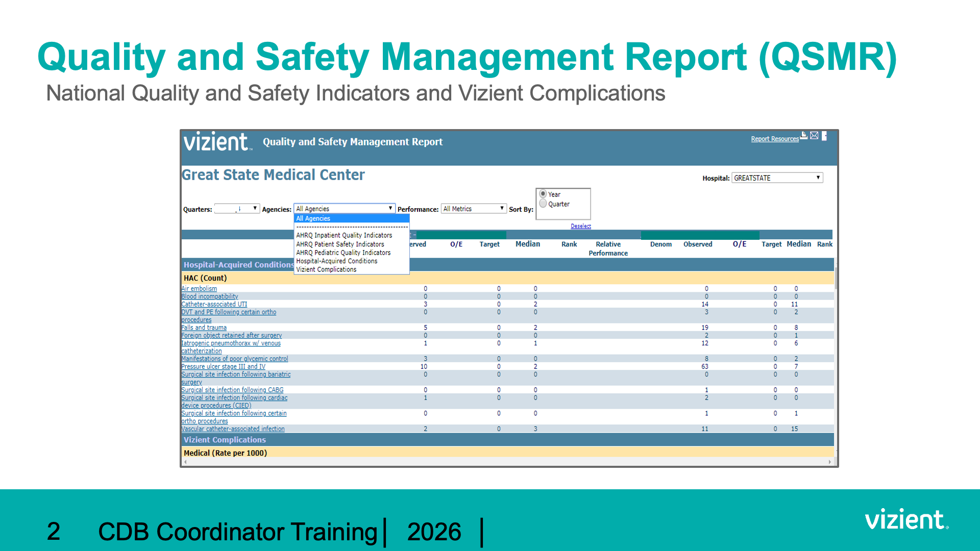The height and width of the screenshot is (551, 980).
Task: Click the Great State Medical Center title
Action: [x=273, y=175]
